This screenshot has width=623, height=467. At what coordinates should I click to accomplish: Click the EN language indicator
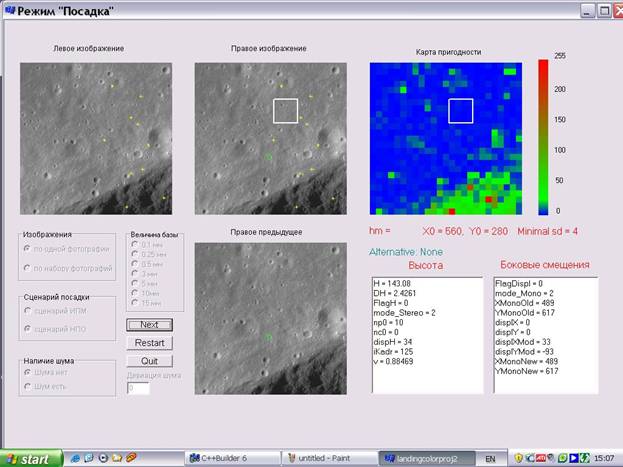coord(490,458)
